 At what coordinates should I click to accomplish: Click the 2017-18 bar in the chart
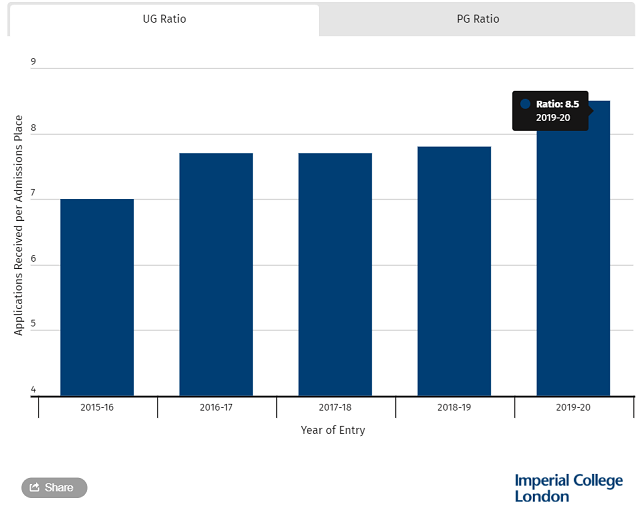[335, 274]
